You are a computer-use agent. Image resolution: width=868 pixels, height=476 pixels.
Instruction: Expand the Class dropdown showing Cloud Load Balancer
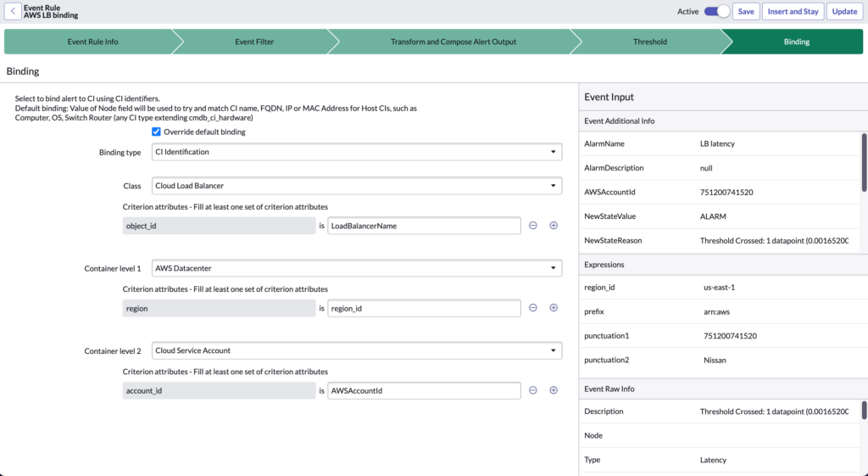click(x=357, y=185)
